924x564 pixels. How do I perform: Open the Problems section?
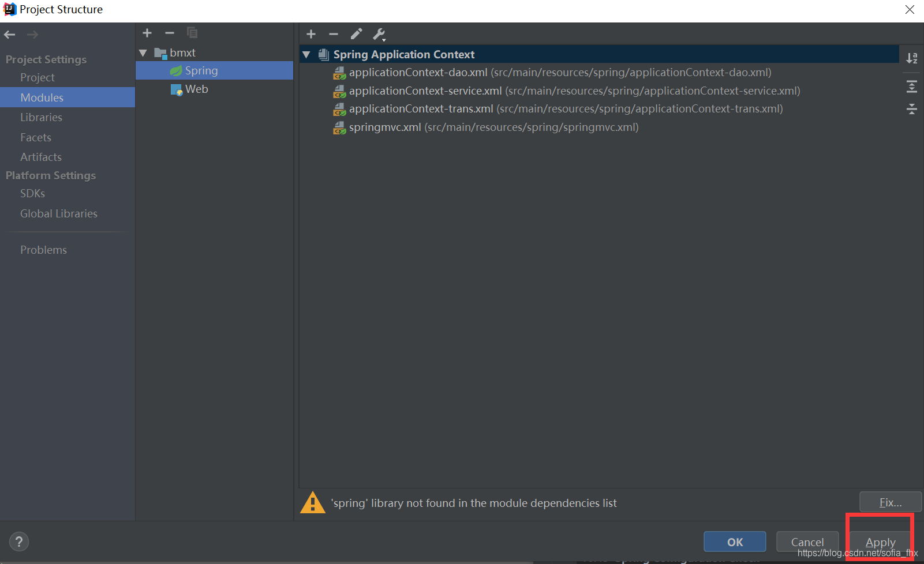pyautogui.click(x=43, y=250)
